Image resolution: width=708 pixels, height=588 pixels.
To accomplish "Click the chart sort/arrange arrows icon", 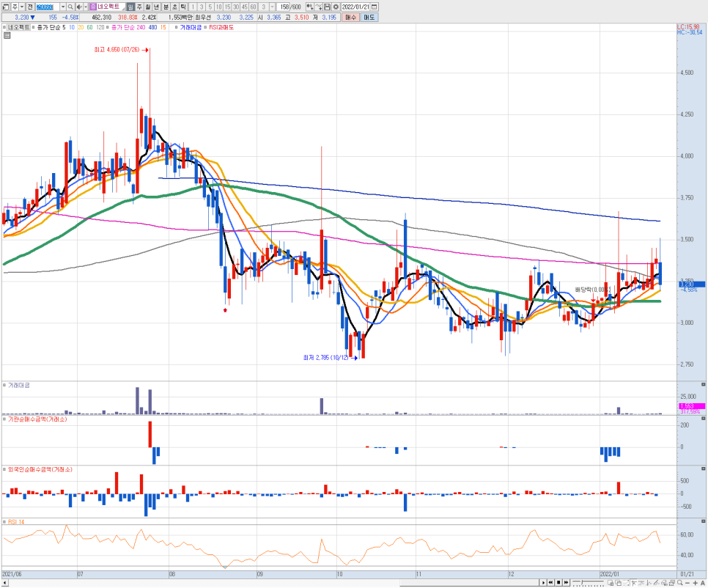I will click(x=310, y=7).
